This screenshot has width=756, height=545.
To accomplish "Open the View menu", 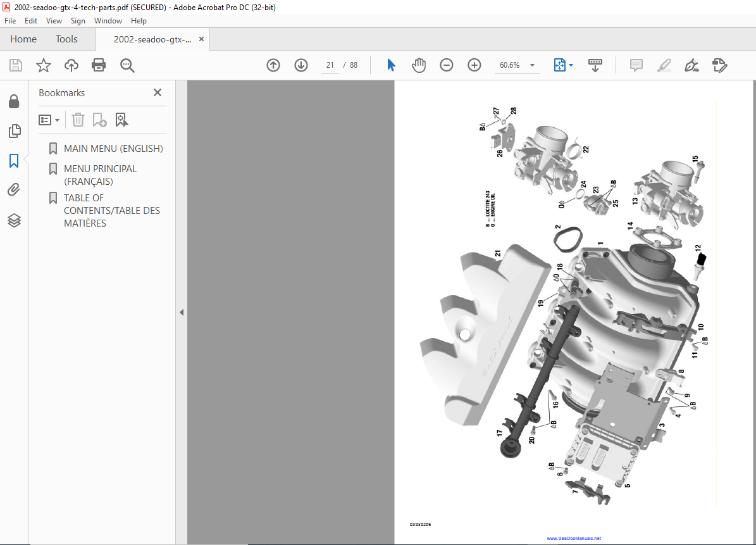I will coord(54,21).
